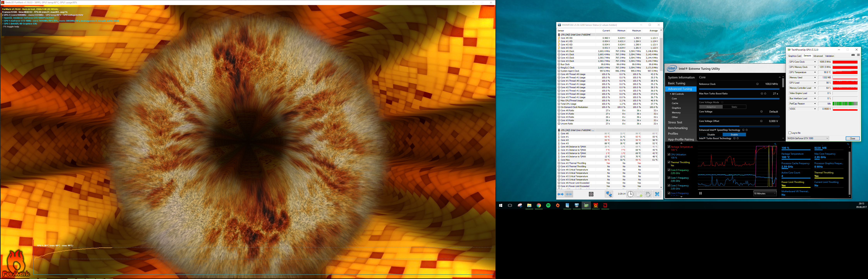Click XTU stats panel wrench icon
868x279 pixels.
(x=848, y=144)
